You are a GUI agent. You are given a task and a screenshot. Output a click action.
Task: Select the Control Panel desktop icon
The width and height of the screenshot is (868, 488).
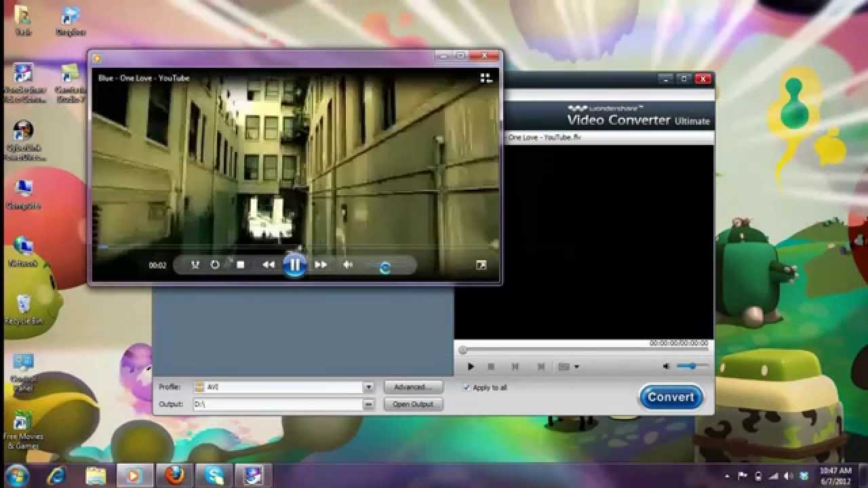click(24, 373)
